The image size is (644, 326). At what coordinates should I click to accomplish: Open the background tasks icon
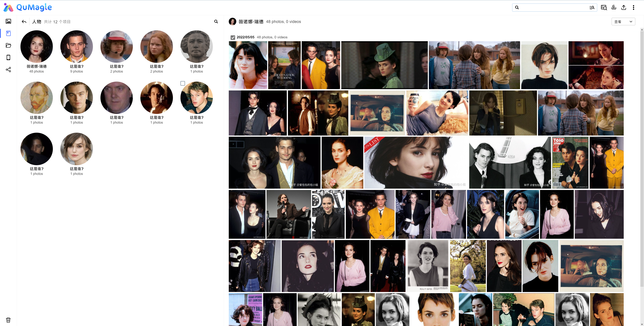(614, 8)
